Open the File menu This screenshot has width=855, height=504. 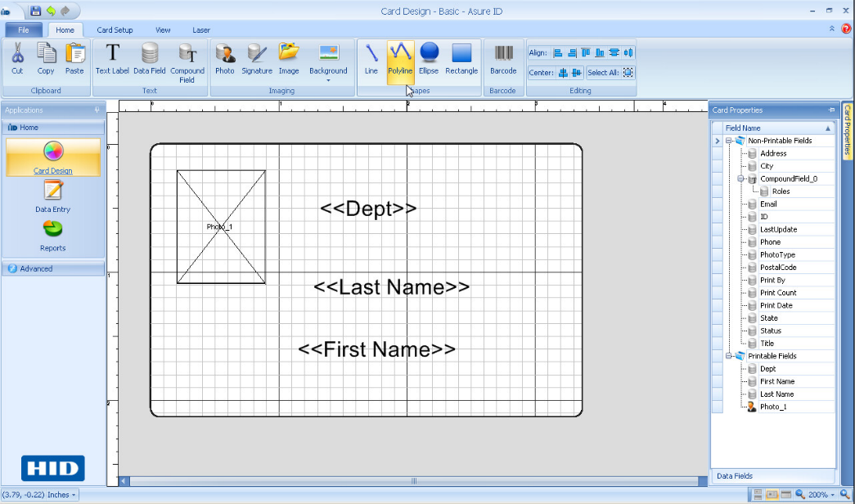(23, 30)
